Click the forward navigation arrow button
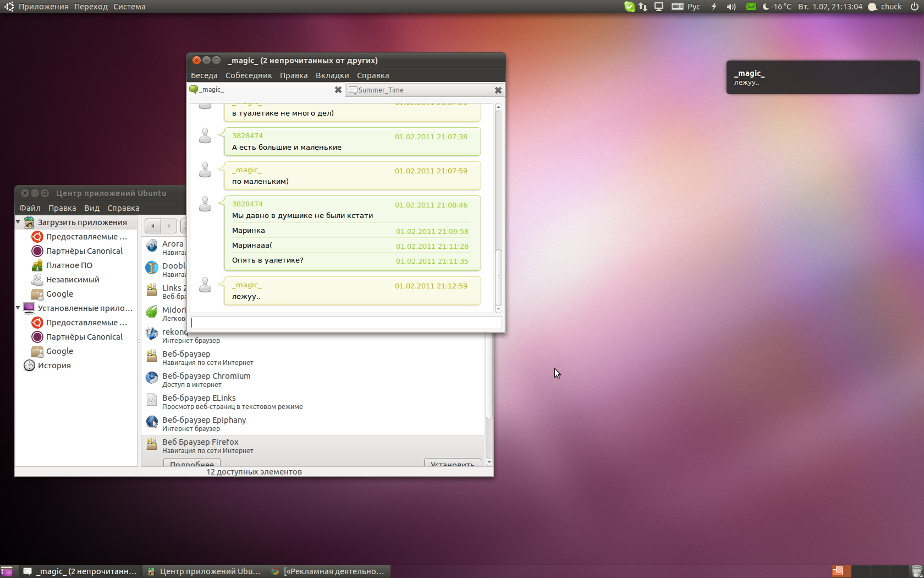This screenshot has height=578, width=924. tap(169, 226)
